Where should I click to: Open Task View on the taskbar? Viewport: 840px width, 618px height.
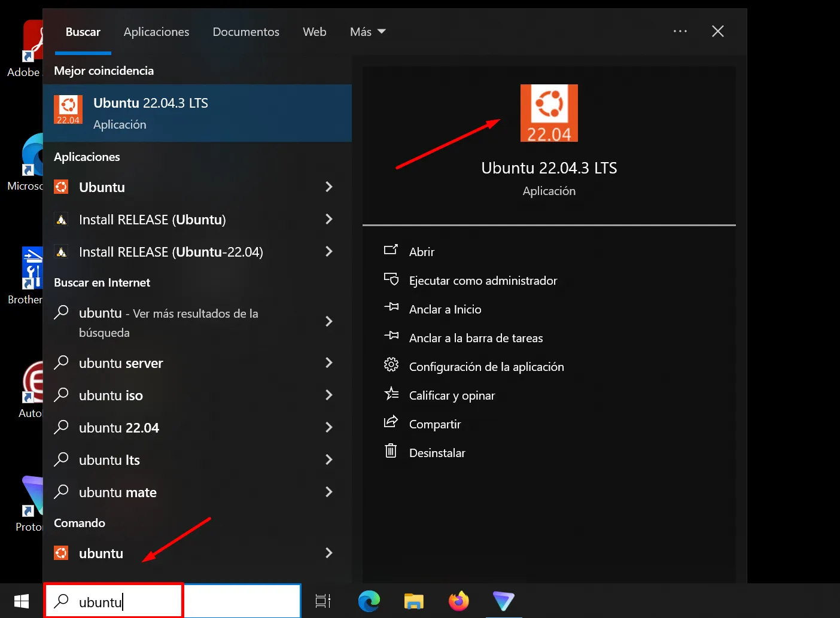(323, 601)
